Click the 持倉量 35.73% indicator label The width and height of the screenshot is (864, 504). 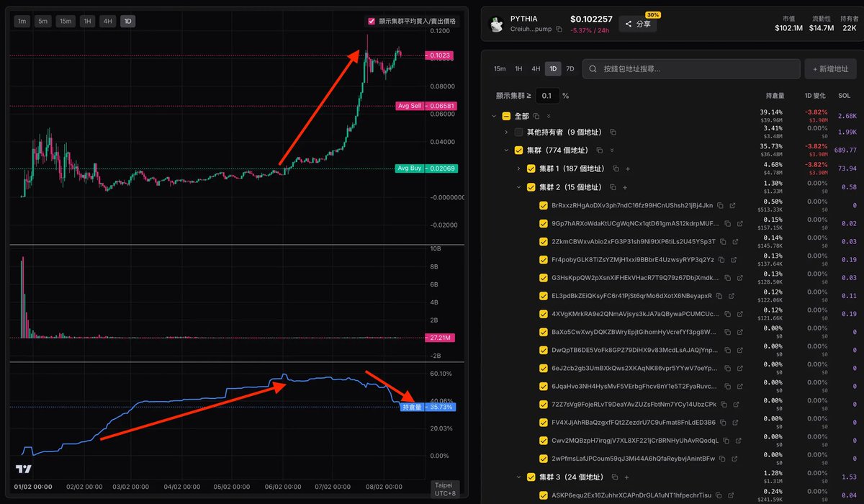427,407
